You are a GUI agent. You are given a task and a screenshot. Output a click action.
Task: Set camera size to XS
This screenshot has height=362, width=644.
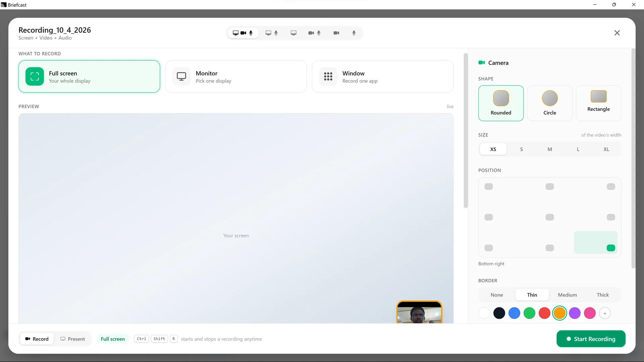493,149
